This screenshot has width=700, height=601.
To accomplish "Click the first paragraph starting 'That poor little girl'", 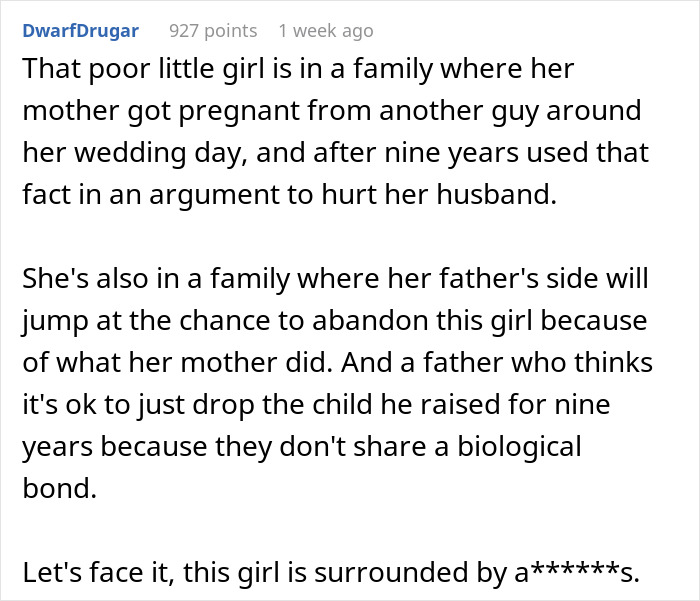I will click(335, 131).
